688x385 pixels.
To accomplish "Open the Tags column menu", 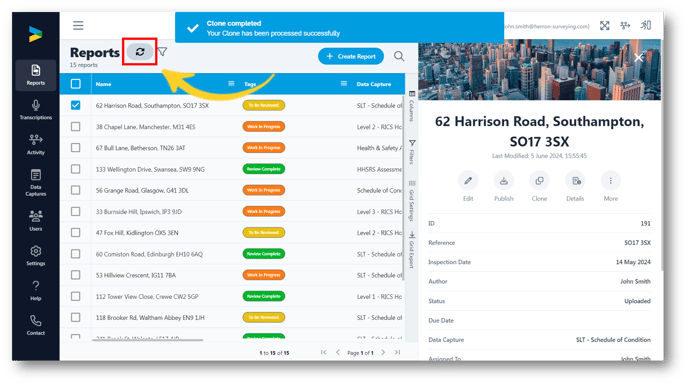I will pos(344,83).
